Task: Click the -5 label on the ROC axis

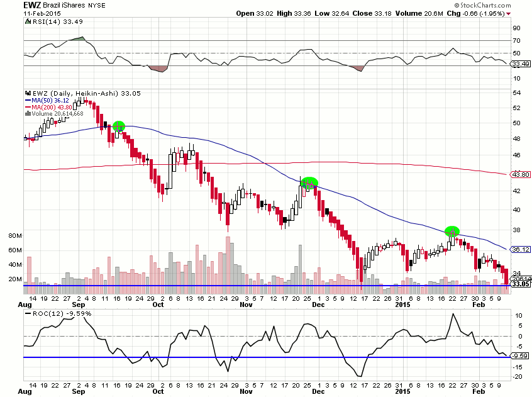Action: click(x=518, y=347)
